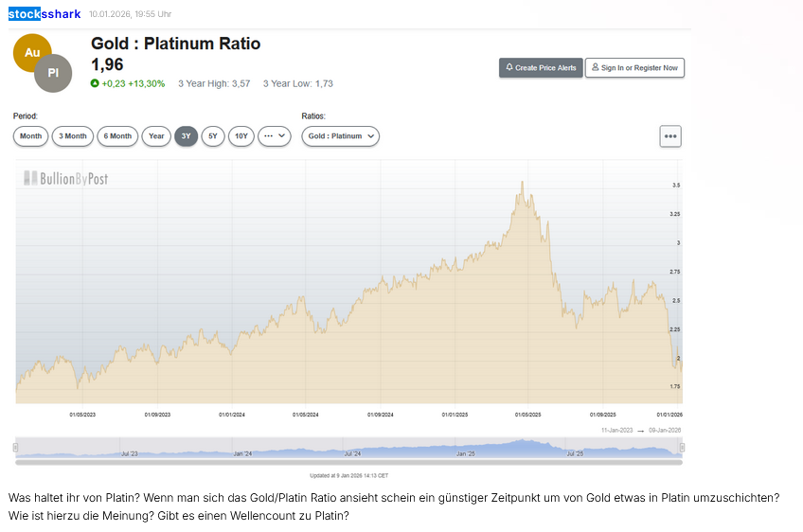Open the Gold : Platinum ratios dropdown
Image resolution: width=803 pixels, height=532 pixels.
[340, 136]
